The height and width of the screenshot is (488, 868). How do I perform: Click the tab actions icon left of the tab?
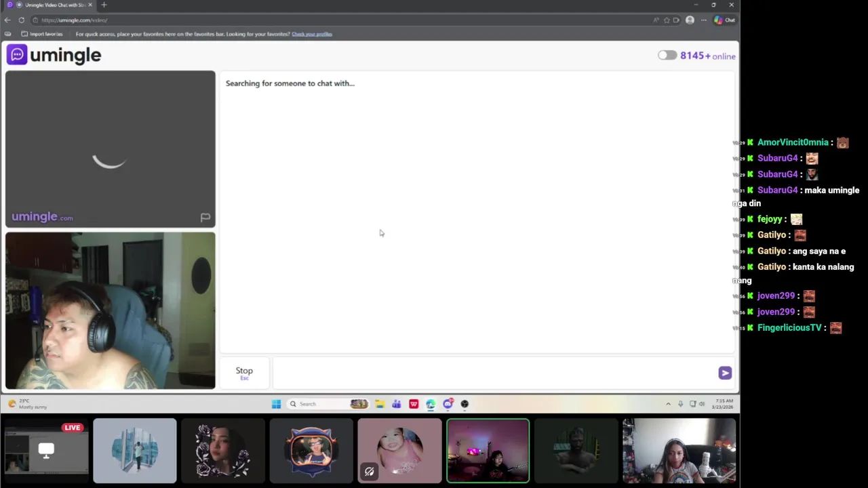9,5
